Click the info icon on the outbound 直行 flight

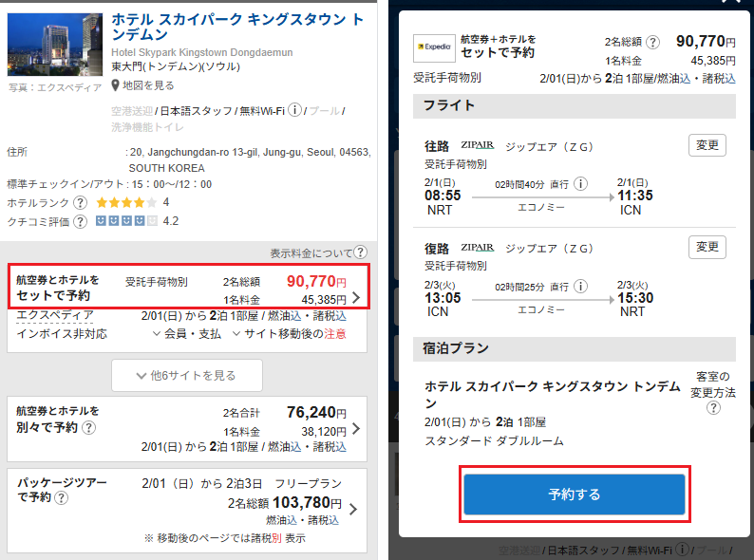pyautogui.click(x=580, y=184)
